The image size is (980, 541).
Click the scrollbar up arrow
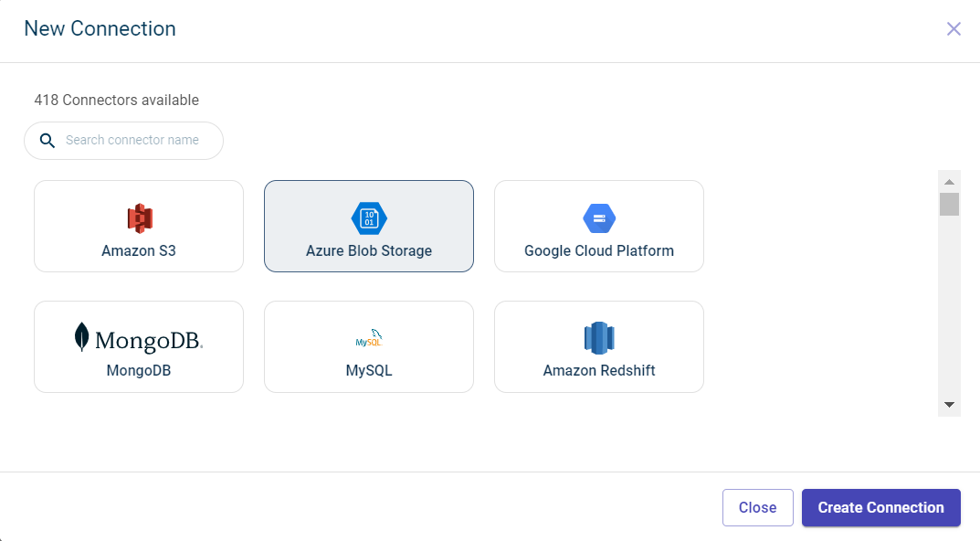[949, 181]
